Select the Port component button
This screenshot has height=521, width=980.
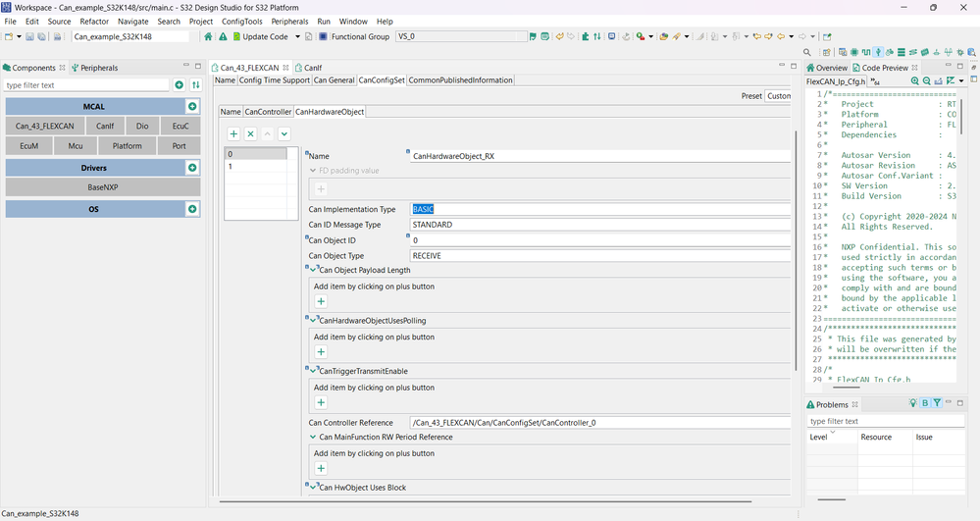(x=180, y=146)
